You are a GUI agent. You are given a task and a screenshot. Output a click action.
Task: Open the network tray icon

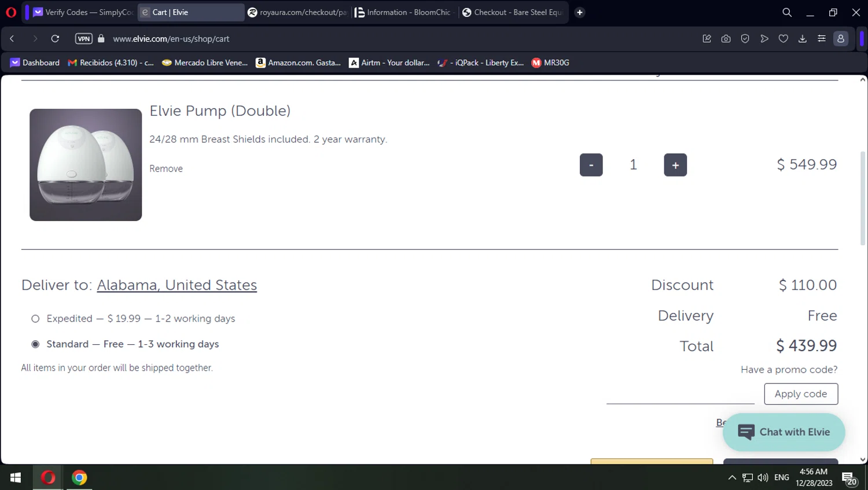[x=748, y=477]
